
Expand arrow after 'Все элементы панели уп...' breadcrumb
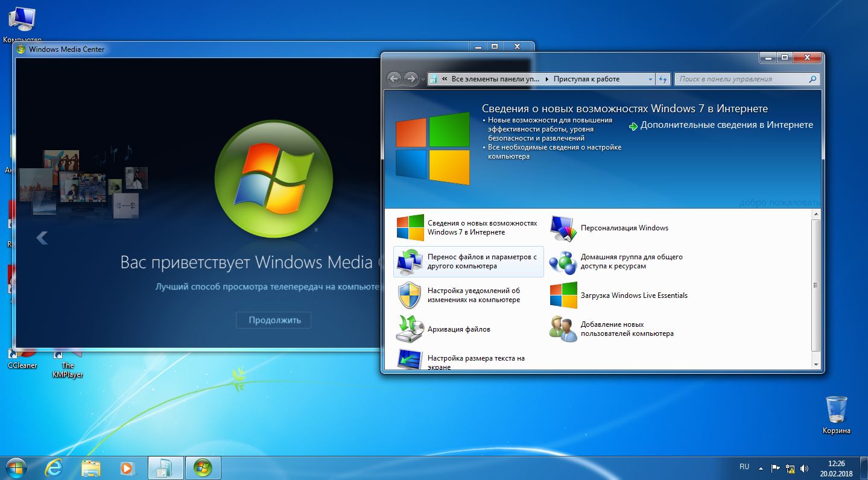pyautogui.click(x=546, y=79)
